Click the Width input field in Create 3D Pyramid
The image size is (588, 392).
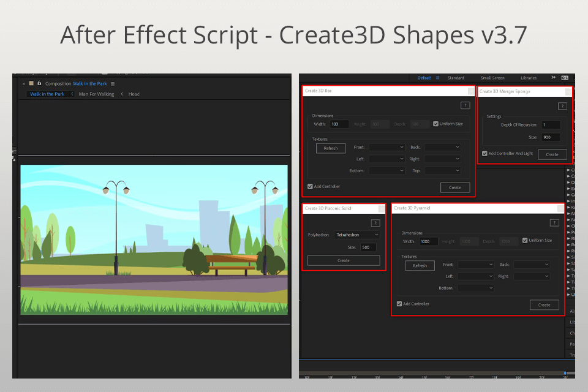428,241
